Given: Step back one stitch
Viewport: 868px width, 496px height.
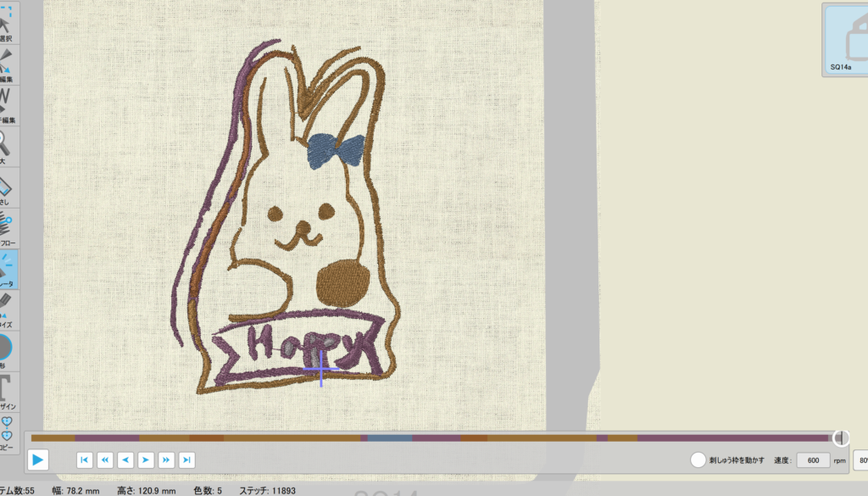Looking at the screenshot, I should coord(125,460).
